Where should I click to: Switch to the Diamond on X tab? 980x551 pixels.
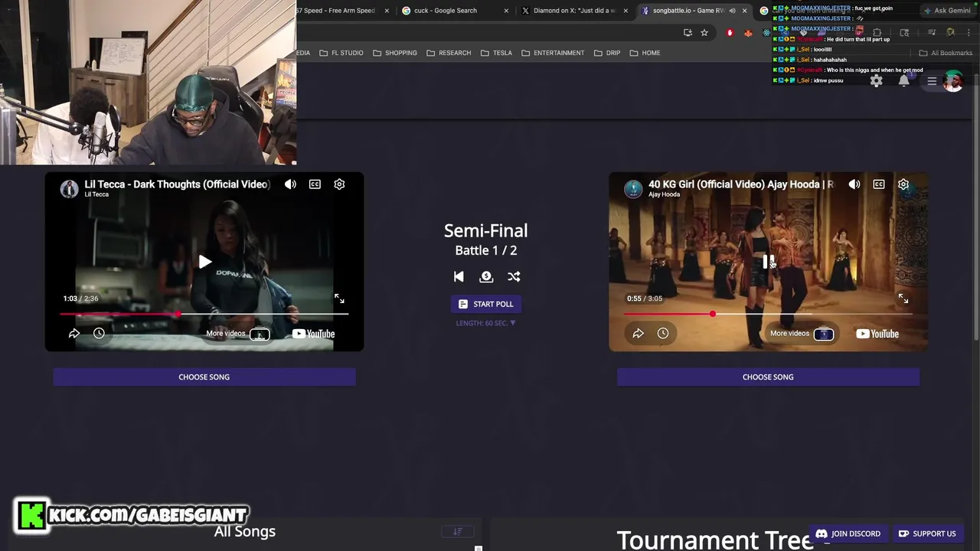point(573,11)
